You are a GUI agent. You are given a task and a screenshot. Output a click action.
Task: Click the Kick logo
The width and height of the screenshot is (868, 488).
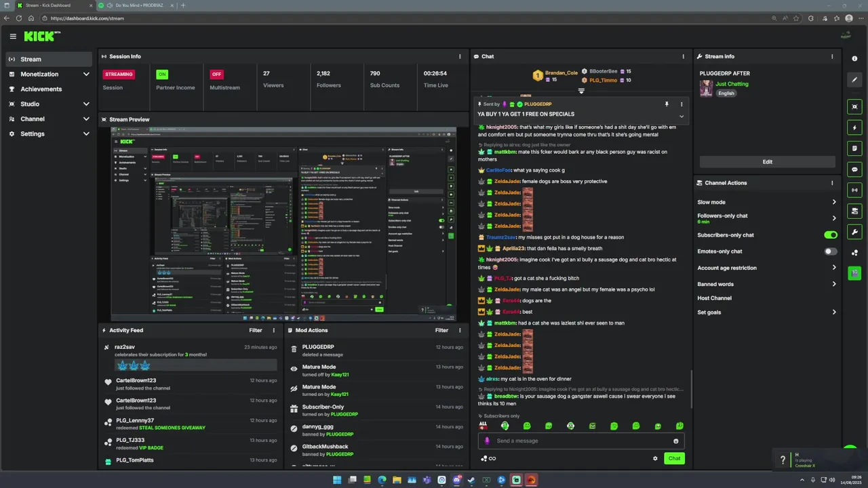point(42,36)
